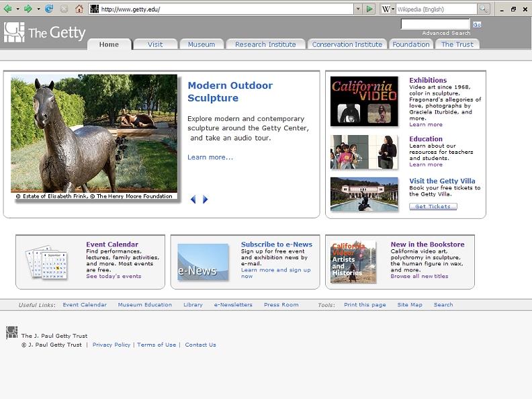
Task: Open Visit the Getty Villa link
Action: point(442,181)
